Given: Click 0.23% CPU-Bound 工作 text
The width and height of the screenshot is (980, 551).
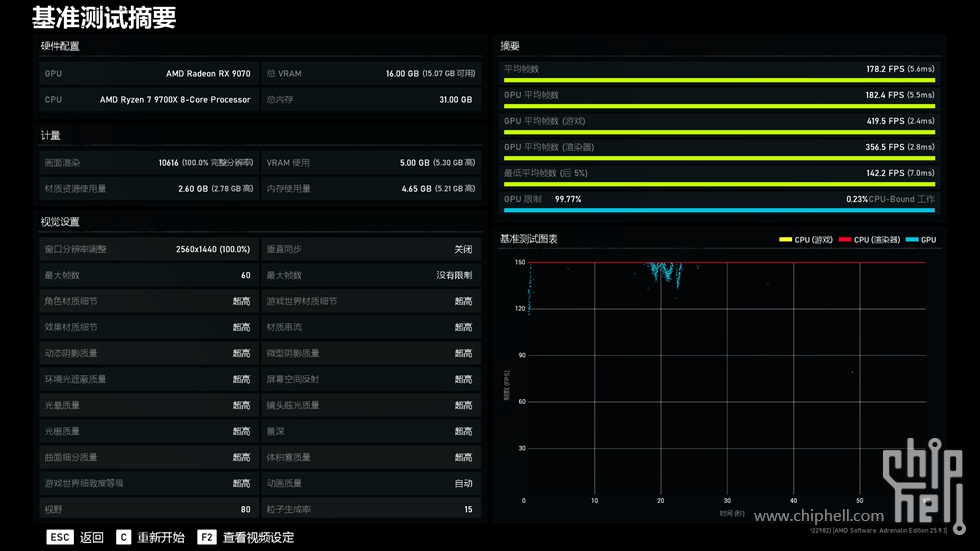Looking at the screenshot, I should pyautogui.click(x=890, y=199).
